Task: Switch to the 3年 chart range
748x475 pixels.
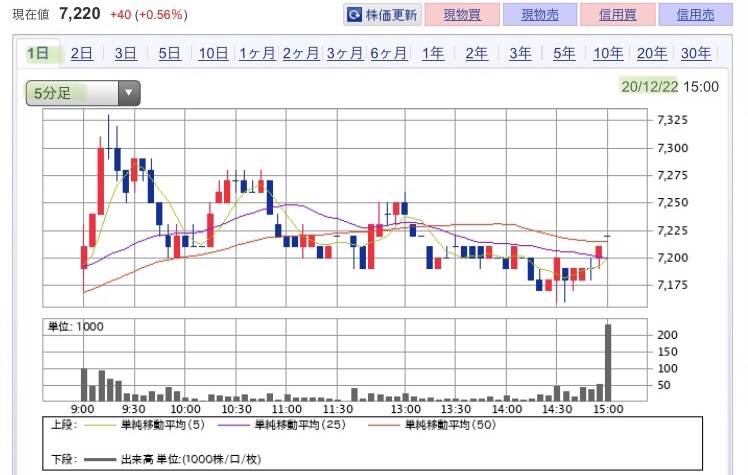Action: coord(520,53)
